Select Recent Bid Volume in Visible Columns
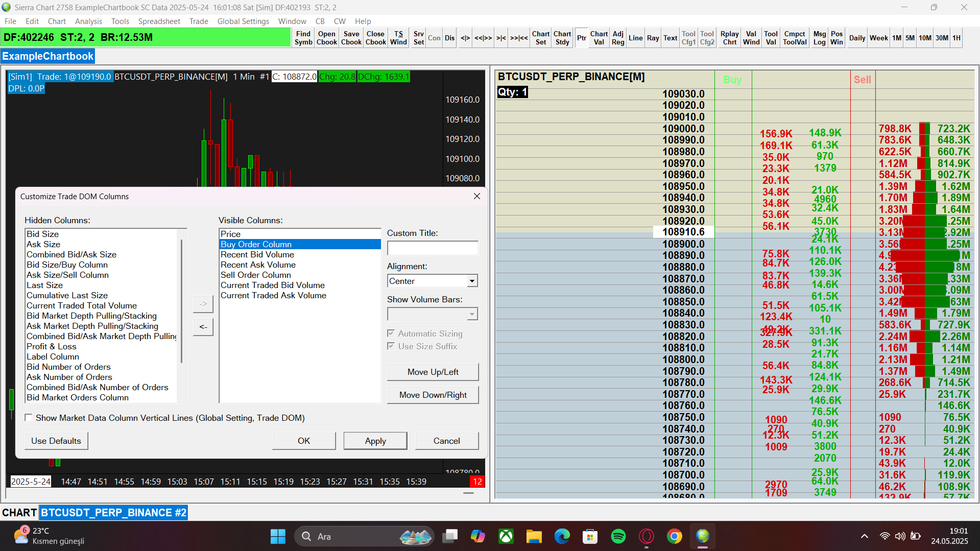The image size is (980, 551). point(257,254)
